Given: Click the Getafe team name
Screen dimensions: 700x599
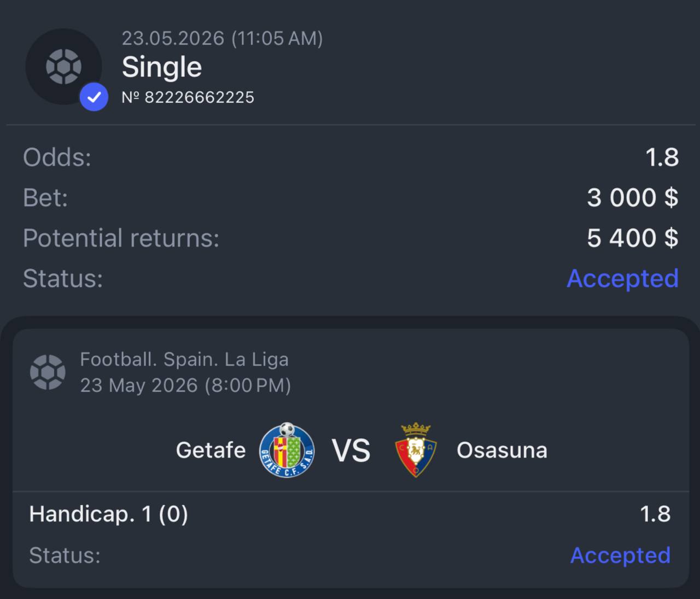Looking at the screenshot, I should coord(211,450).
